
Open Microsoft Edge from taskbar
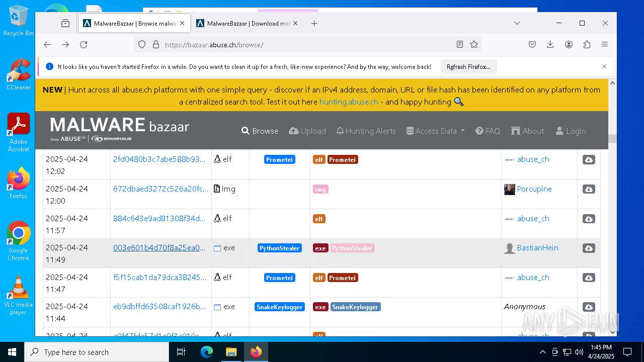(x=207, y=352)
